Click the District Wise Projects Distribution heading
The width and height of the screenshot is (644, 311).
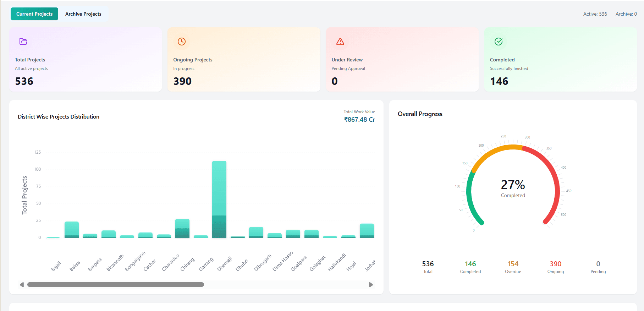click(59, 117)
